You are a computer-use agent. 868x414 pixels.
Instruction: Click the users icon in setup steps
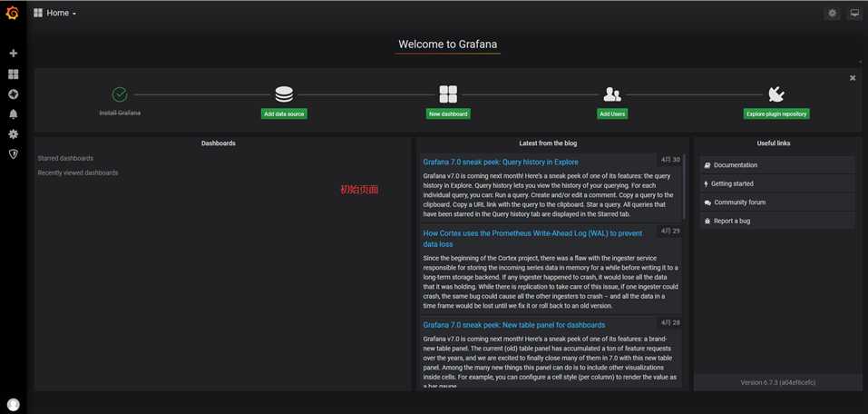click(611, 94)
